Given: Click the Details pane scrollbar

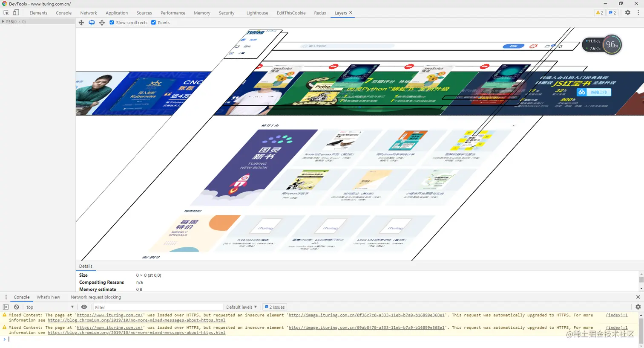Looking at the screenshot, I should (x=641, y=279).
